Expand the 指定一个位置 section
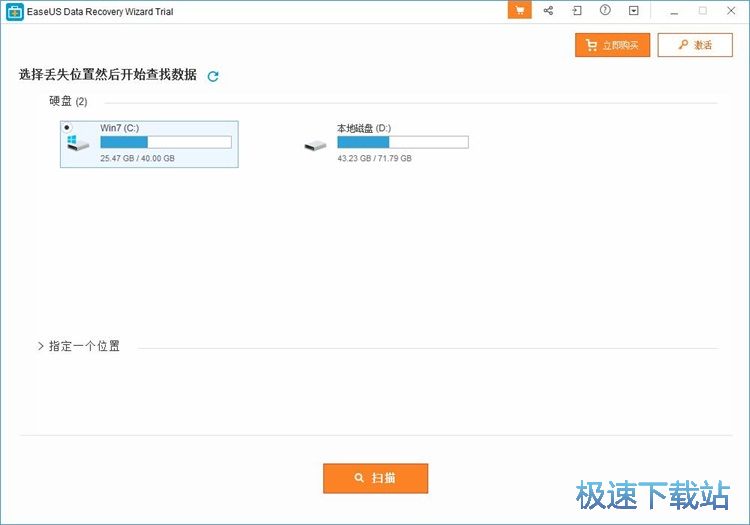Image resolution: width=750 pixels, height=525 pixels. [78, 346]
